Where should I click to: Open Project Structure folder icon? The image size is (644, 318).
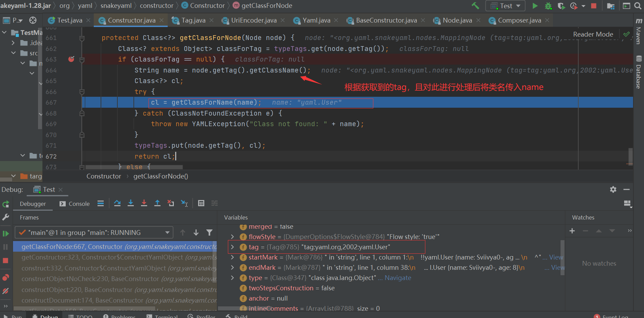click(x=611, y=6)
